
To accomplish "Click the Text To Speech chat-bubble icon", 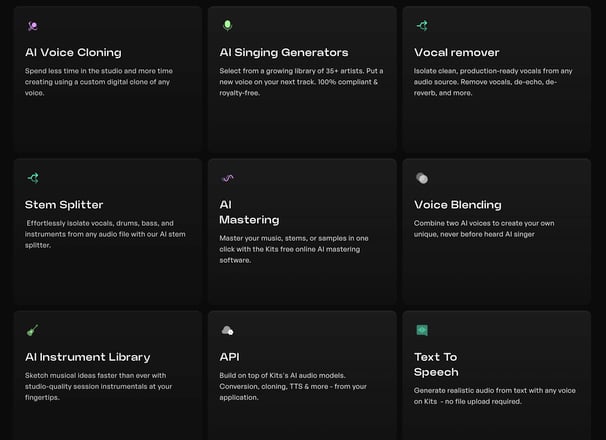I will coord(422,330).
